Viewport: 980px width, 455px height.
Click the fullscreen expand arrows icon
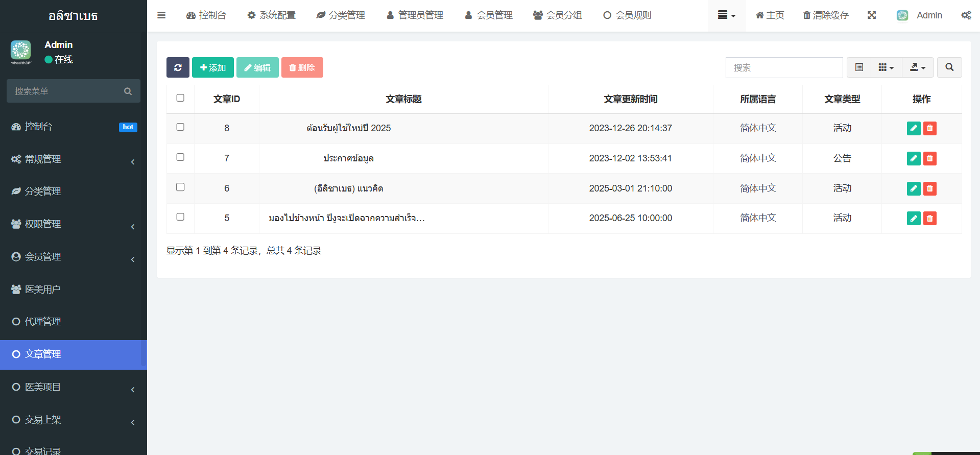point(872,15)
